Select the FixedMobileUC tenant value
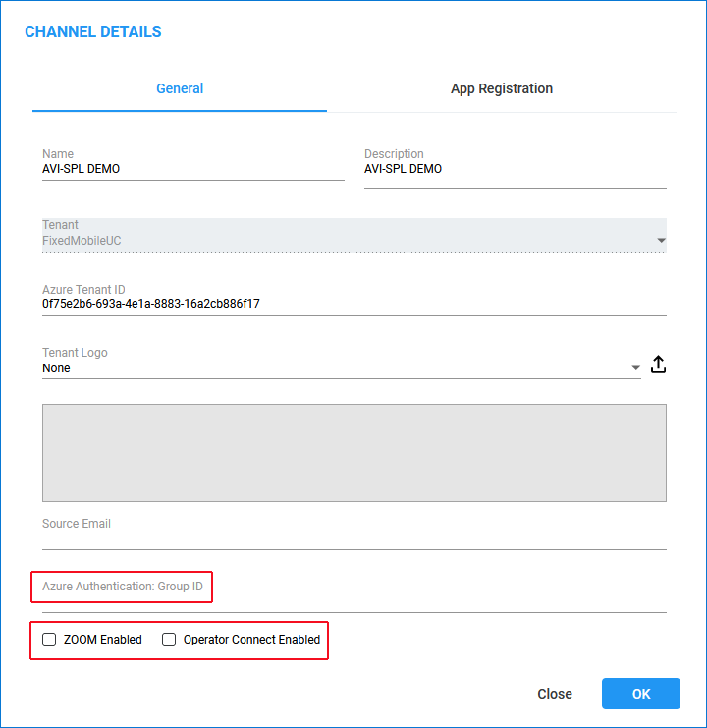The height and width of the screenshot is (728, 707). pyautogui.click(x=82, y=241)
